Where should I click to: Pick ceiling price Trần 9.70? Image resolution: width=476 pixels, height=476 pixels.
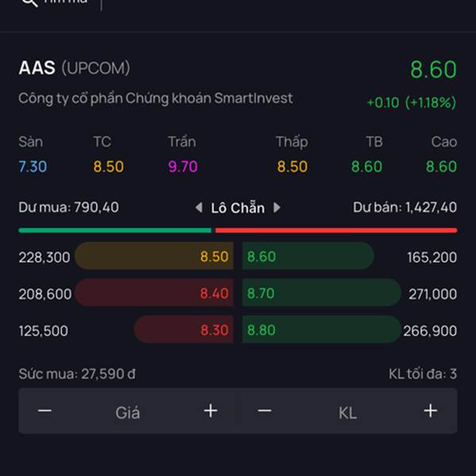pos(182,167)
